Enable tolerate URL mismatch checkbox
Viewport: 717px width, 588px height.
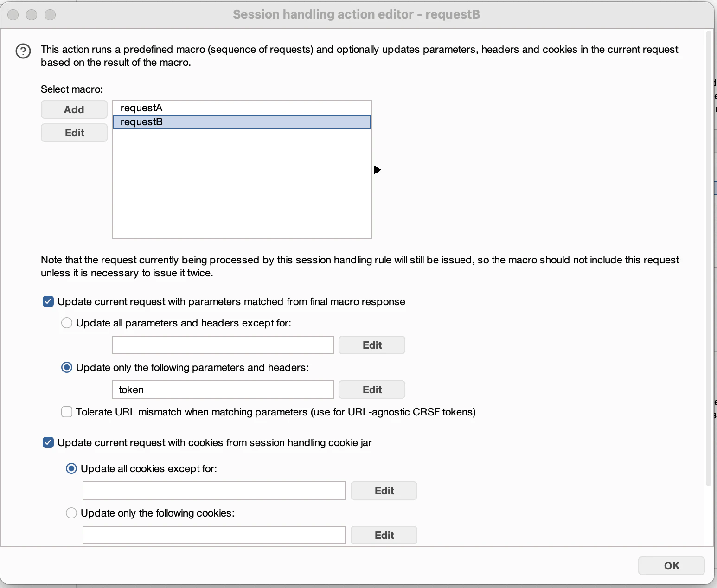click(67, 412)
